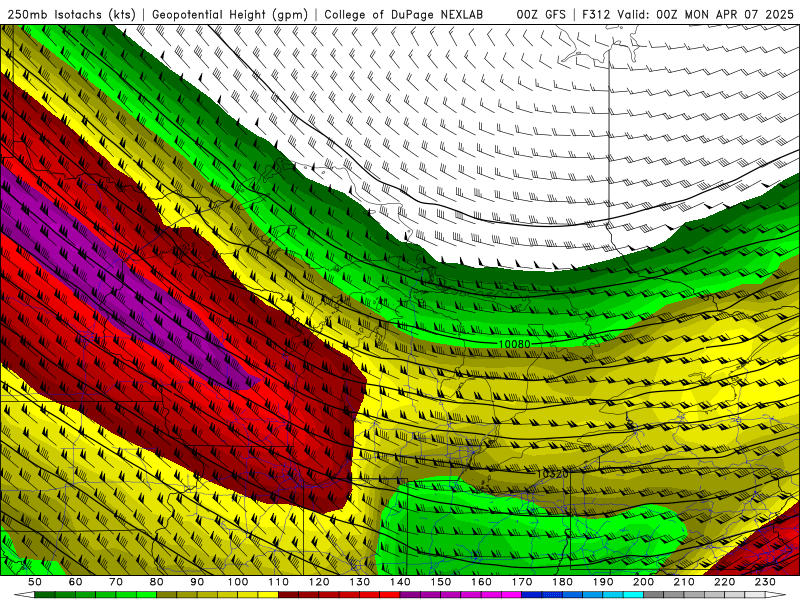This screenshot has height=600, width=800.
Task: Click the 90 knots colorbar label
Action: (x=197, y=581)
